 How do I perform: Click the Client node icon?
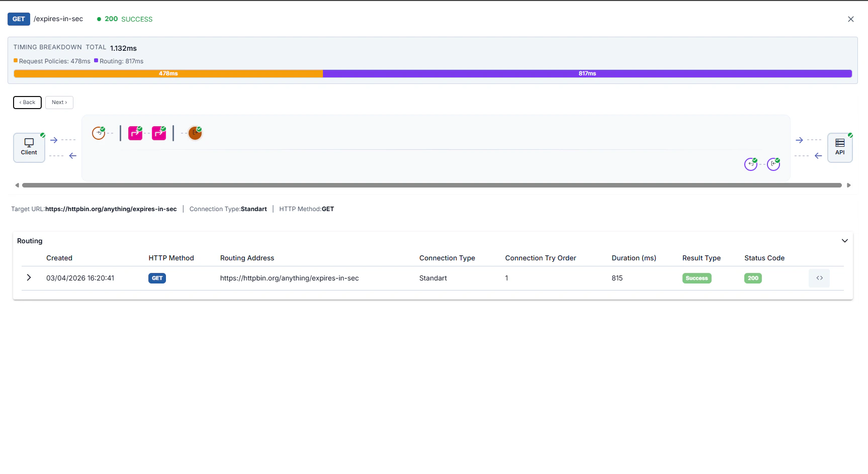coord(29,147)
